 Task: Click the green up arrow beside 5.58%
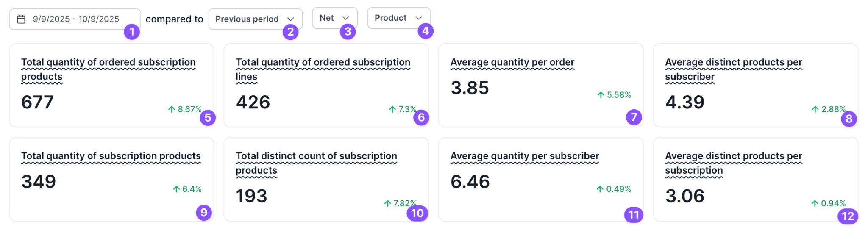click(601, 95)
